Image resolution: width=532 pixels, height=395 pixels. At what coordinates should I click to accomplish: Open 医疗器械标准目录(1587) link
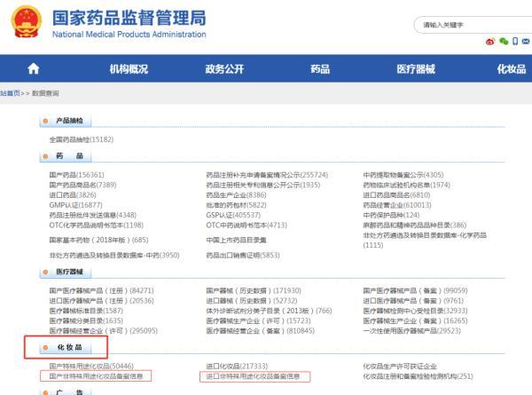pyautogui.click(x=86, y=311)
